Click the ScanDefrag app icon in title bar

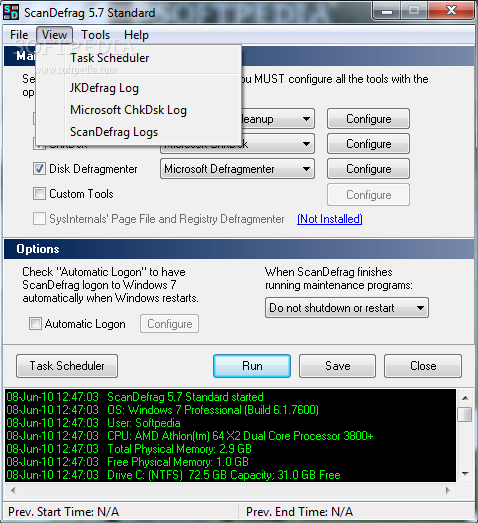pos(11,12)
